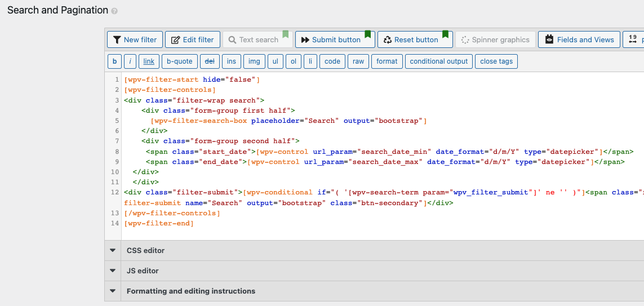Insert a Submit button shortcode

[335, 39]
